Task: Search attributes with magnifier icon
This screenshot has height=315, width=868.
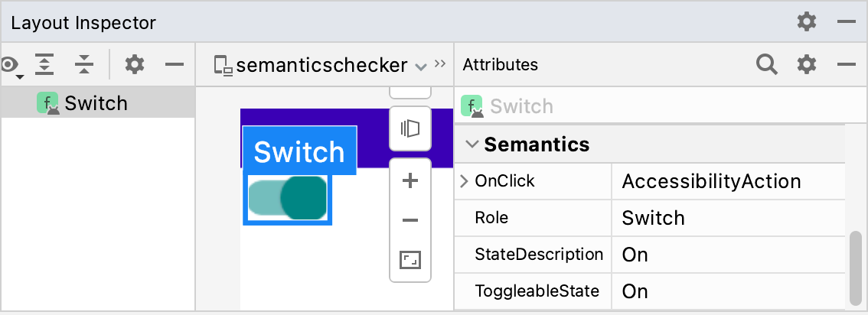Action: (766, 65)
